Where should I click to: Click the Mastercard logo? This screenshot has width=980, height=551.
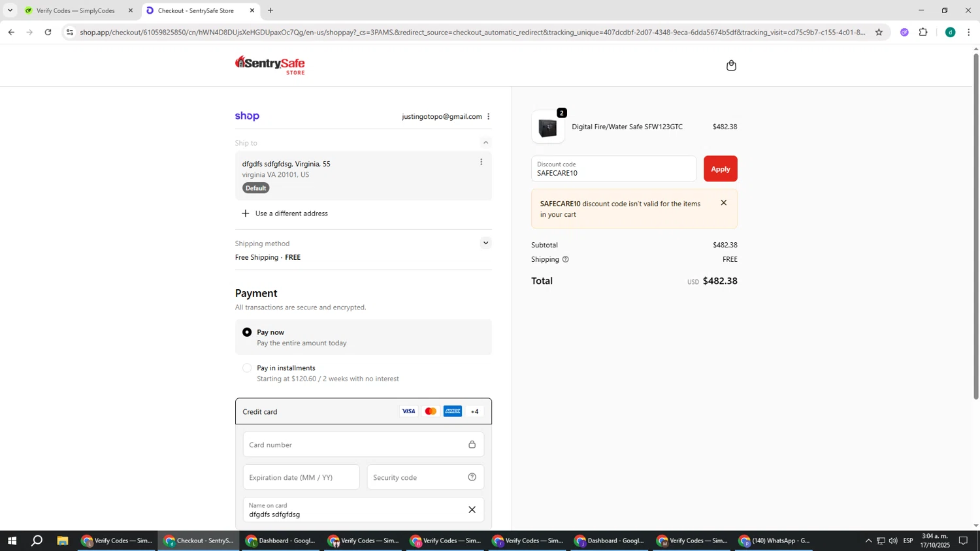pyautogui.click(x=431, y=411)
